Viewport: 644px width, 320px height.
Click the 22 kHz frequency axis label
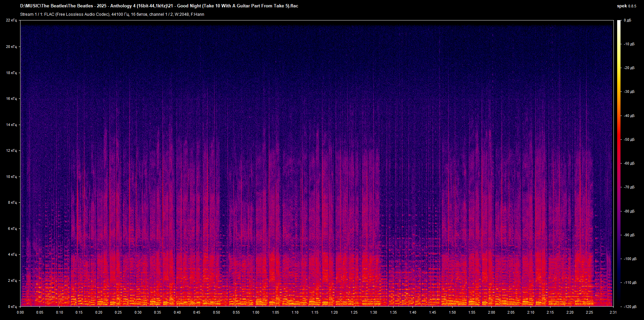coord(11,20)
